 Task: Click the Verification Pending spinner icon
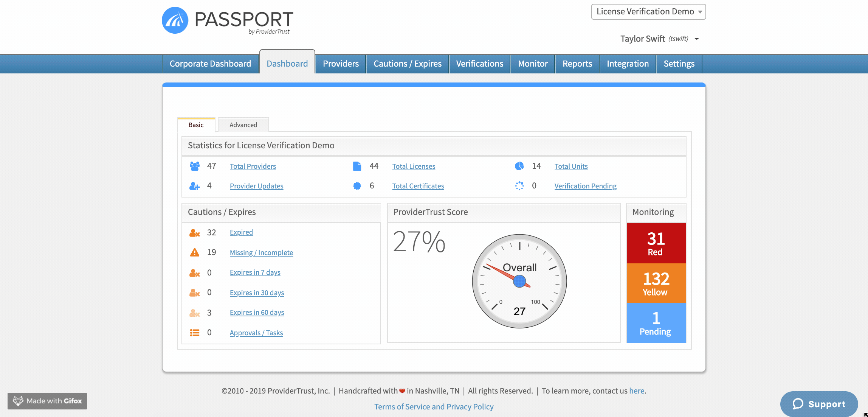click(519, 186)
